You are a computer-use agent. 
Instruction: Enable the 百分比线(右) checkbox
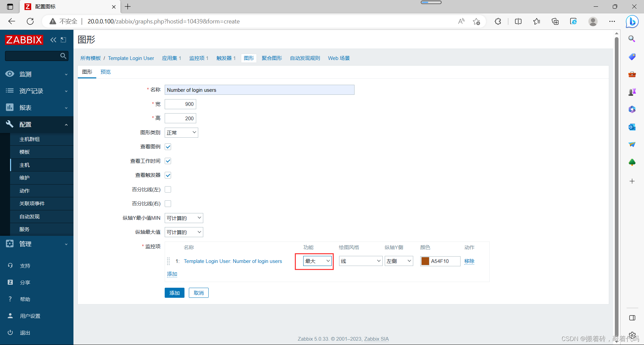(x=168, y=204)
